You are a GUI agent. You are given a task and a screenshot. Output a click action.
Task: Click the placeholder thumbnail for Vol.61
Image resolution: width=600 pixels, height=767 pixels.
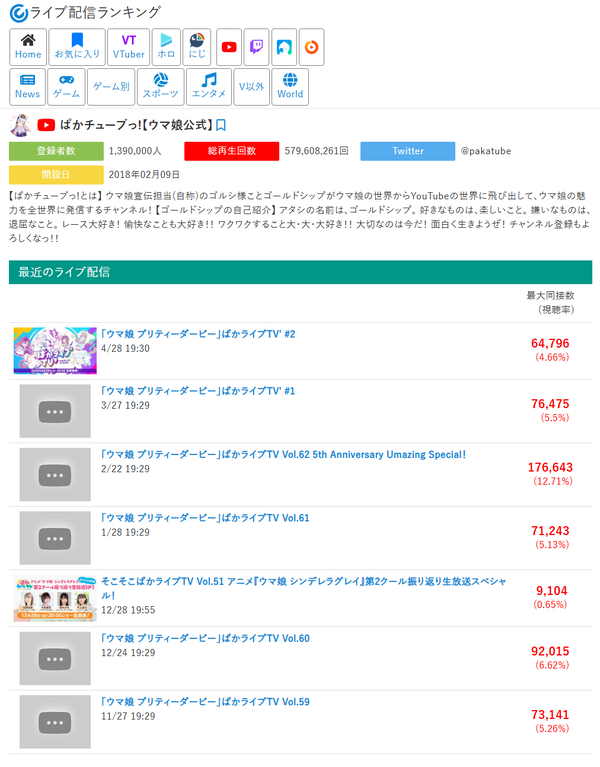point(55,539)
